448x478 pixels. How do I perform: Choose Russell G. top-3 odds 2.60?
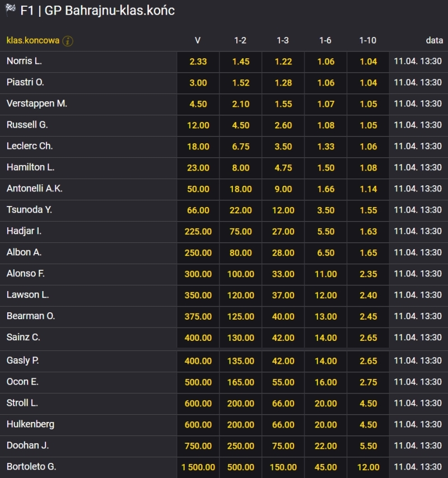(283, 125)
